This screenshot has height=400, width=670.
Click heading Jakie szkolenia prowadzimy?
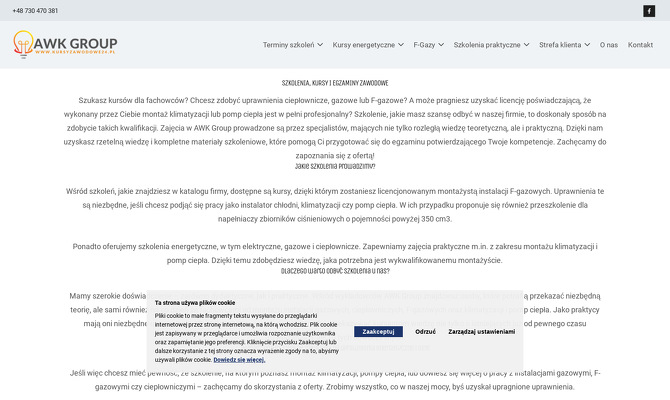(x=335, y=166)
